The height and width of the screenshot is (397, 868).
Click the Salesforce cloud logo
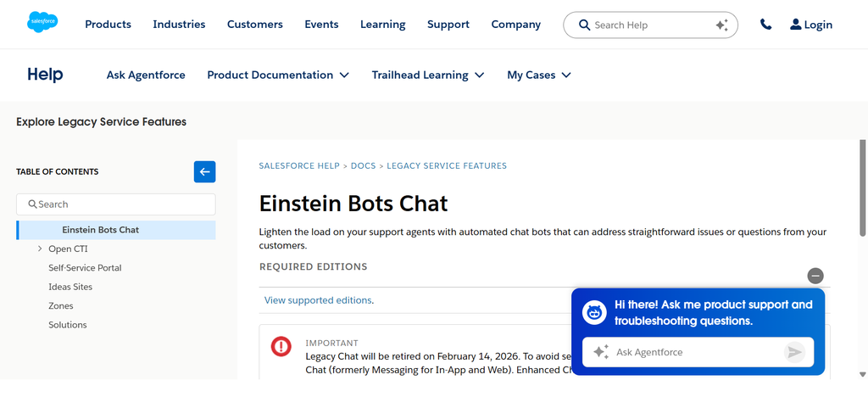tap(42, 22)
